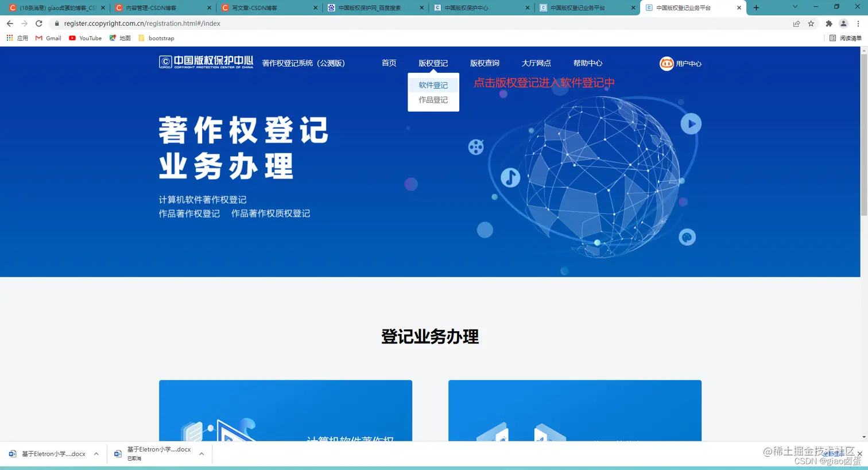Click the 作品登记 menu link
This screenshot has height=470, width=868.
coord(433,99)
